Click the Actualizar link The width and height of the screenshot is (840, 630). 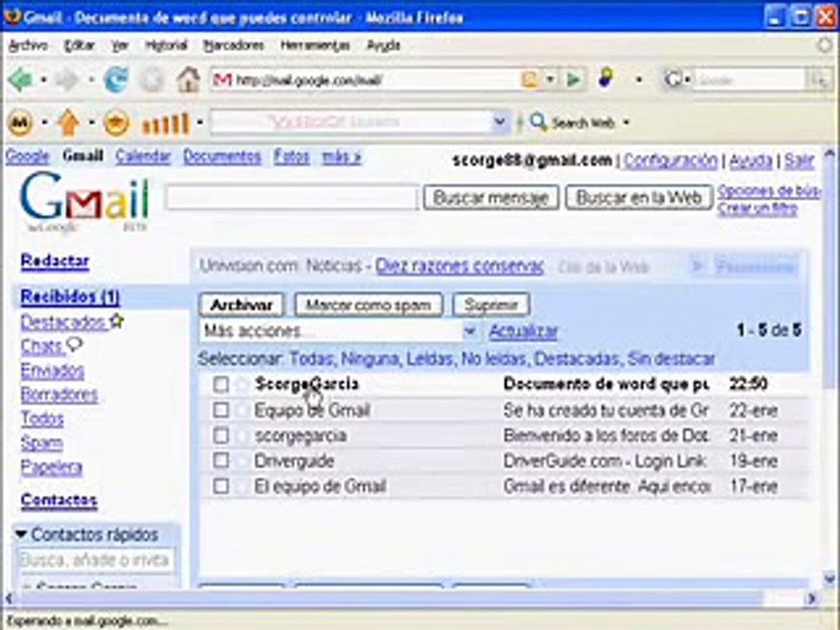click(523, 332)
